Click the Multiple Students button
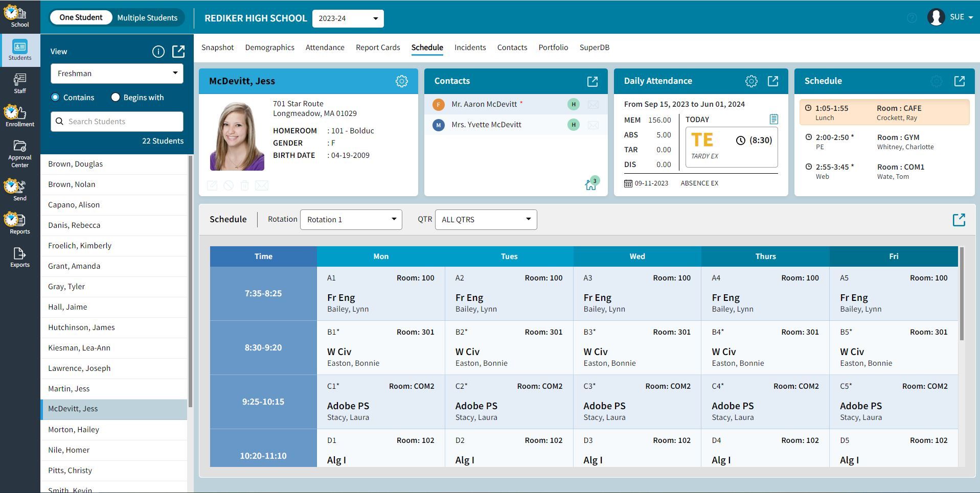Viewport: 980px width, 493px height. pyautogui.click(x=147, y=17)
